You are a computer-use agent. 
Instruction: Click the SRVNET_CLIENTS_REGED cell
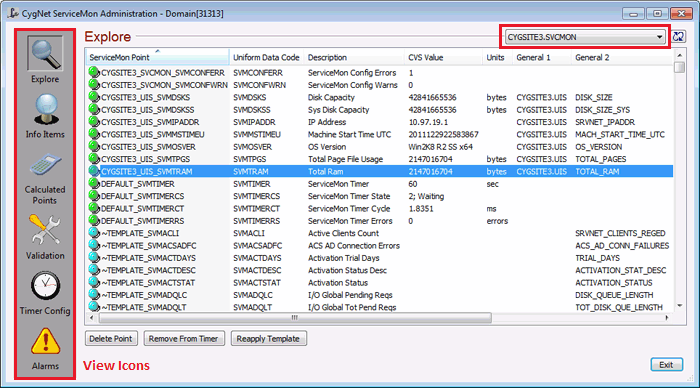620,233
